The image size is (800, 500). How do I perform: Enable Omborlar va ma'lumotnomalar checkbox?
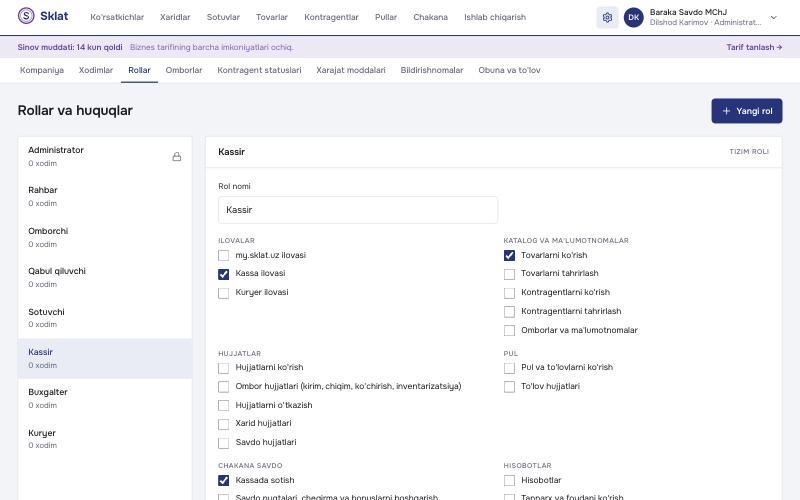pyautogui.click(x=509, y=331)
